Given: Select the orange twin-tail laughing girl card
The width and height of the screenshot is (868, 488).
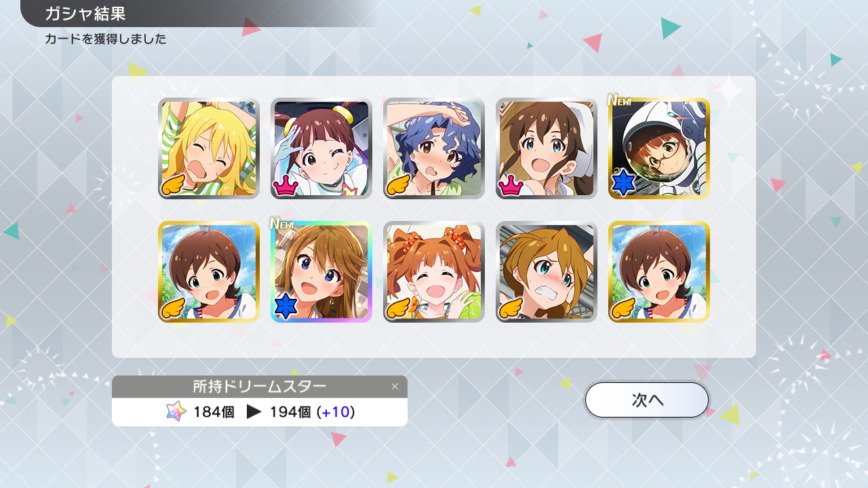Looking at the screenshot, I should (x=434, y=272).
